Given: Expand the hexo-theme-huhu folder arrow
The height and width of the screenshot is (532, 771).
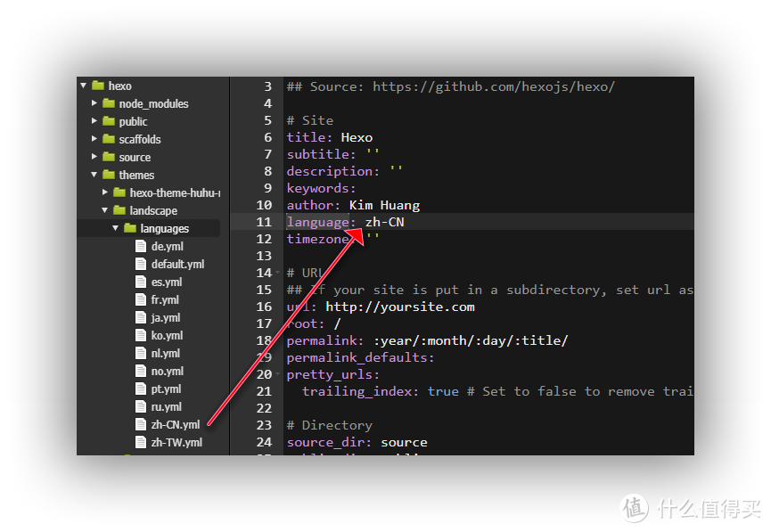Looking at the screenshot, I should point(105,192).
